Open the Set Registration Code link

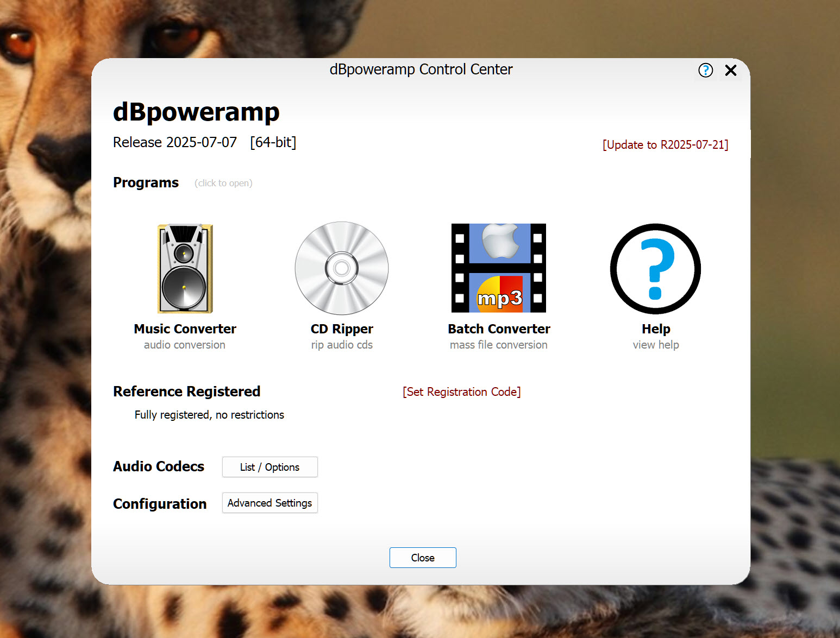pos(461,392)
